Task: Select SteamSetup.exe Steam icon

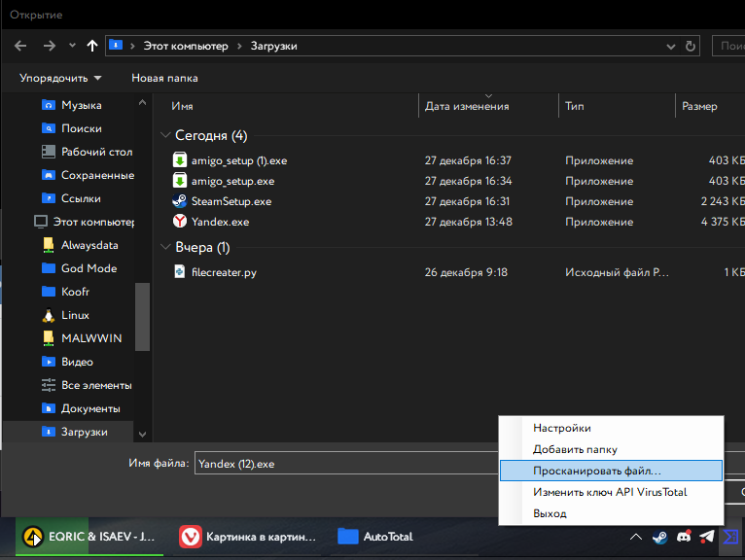Action: (180, 201)
